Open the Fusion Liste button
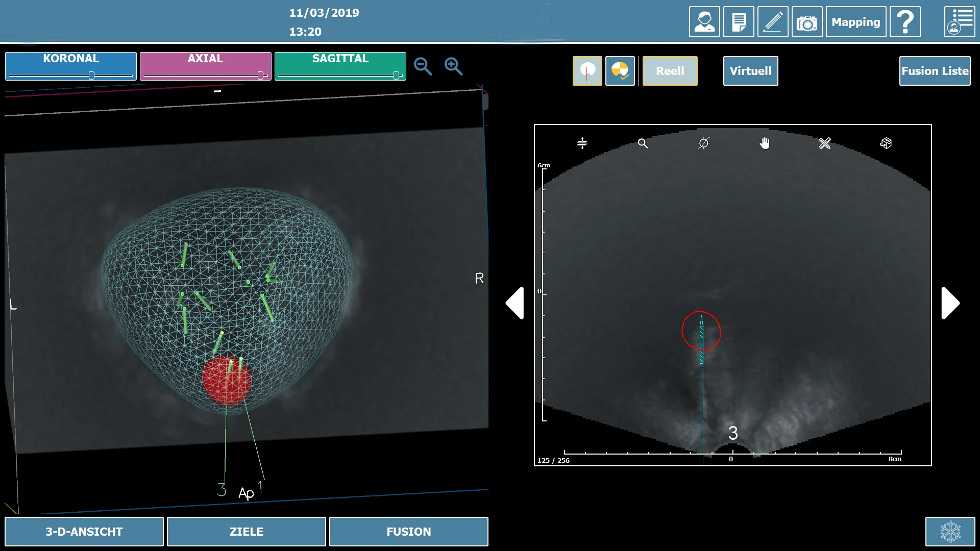The image size is (980, 551). click(935, 71)
